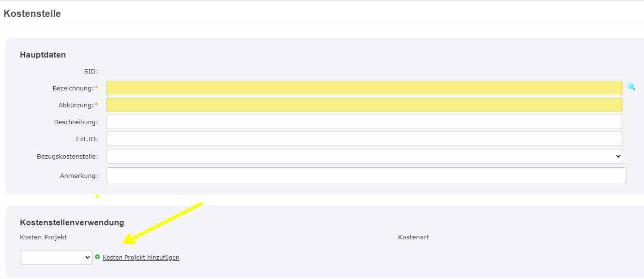This screenshot has height=279, width=644.
Task: Click the Bezeichnung field label
Action: pyautogui.click(x=73, y=88)
